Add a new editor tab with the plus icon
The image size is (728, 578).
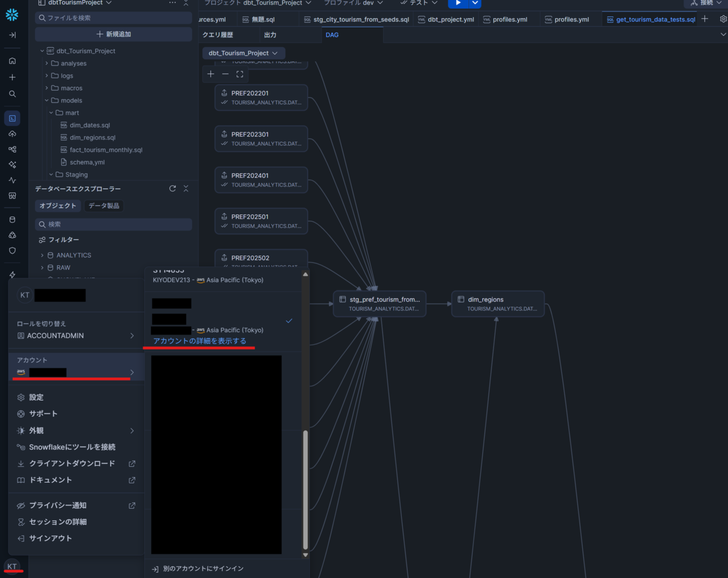[x=704, y=19]
